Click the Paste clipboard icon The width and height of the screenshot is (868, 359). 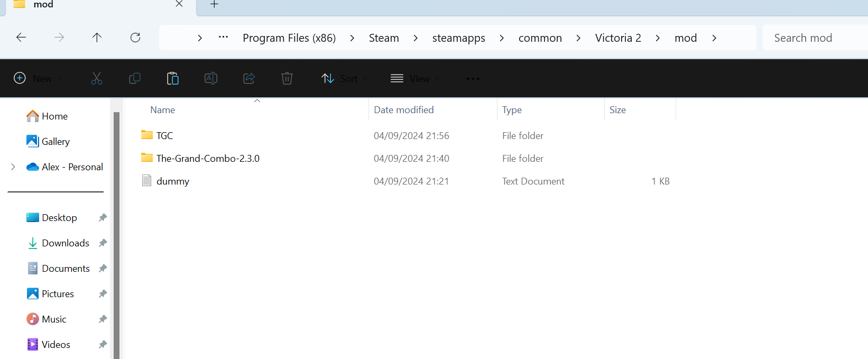[173, 79]
